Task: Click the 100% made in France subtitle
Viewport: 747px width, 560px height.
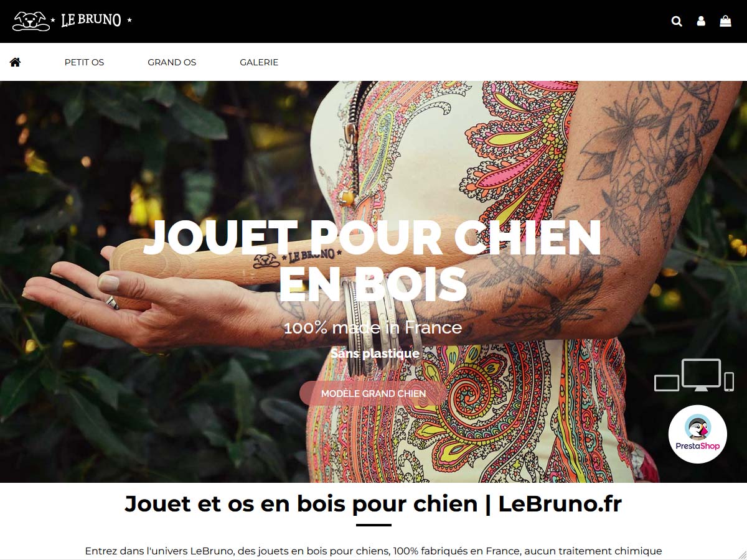Action: pos(373,327)
